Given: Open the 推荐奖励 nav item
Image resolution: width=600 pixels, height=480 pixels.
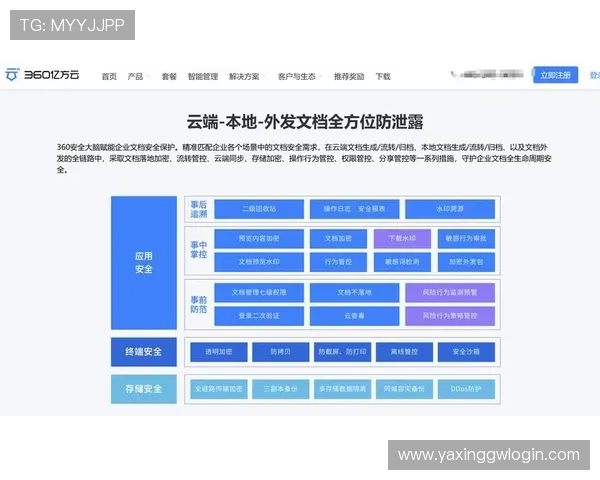Looking at the screenshot, I should tap(349, 77).
